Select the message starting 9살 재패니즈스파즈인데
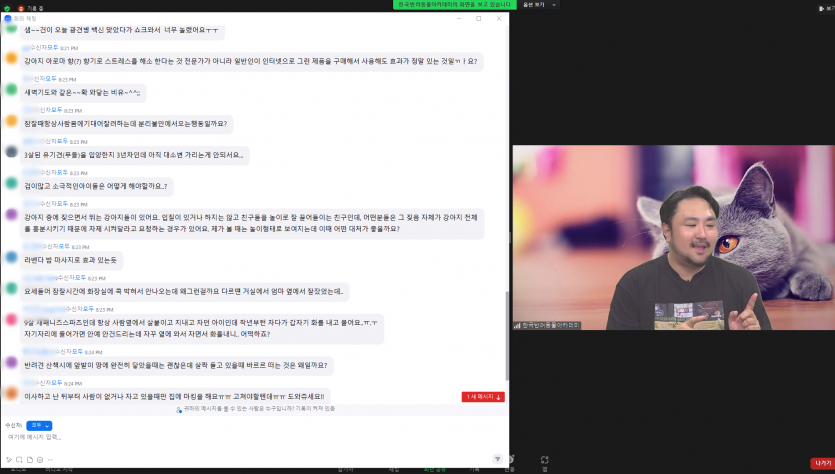This screenshot has width=835, height=474. coord(202,329)
